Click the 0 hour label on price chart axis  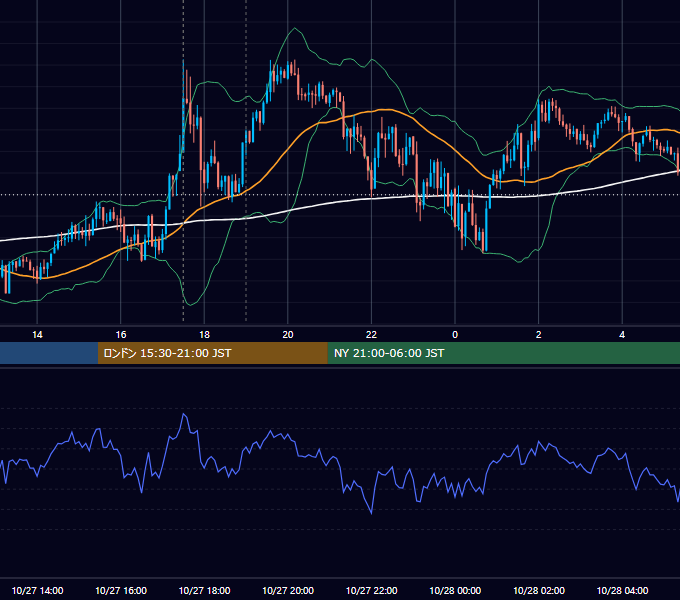(455, 335)
